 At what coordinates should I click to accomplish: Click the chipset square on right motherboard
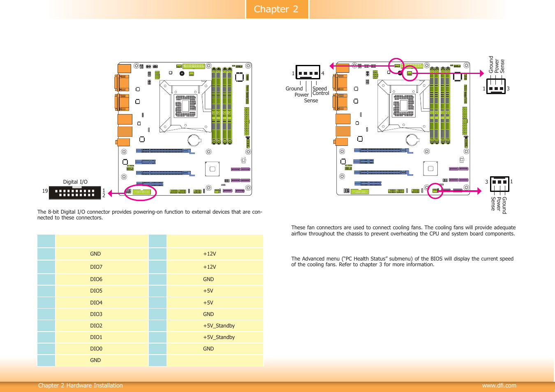pyautogui.click(x=431, y=169)
